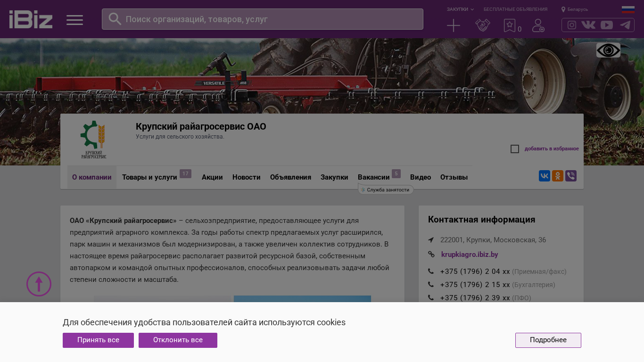Open the VK page from header
644x362 pixels.
(588, 25)
